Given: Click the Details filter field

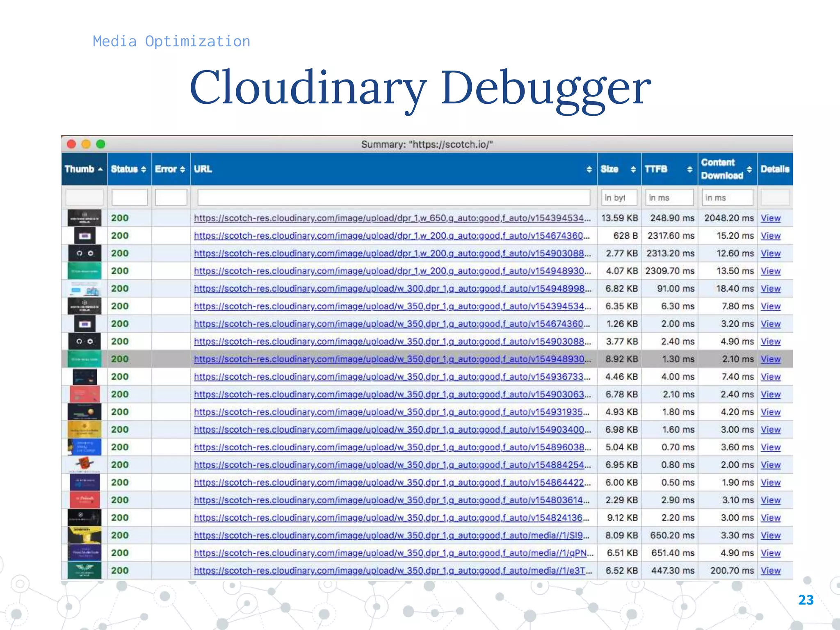Looking at the screenshot, I should (x=775, y=197).
